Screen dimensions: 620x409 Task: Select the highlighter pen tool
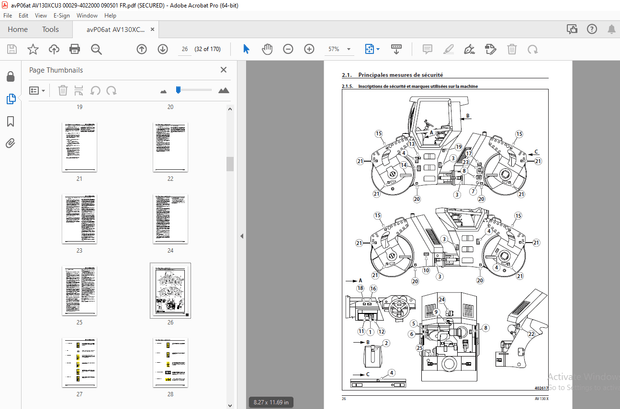[x=448, y=49]
